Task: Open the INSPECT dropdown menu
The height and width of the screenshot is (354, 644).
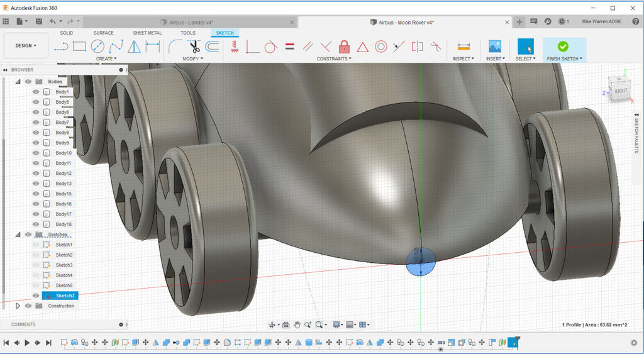Action: tap(464, 58)
